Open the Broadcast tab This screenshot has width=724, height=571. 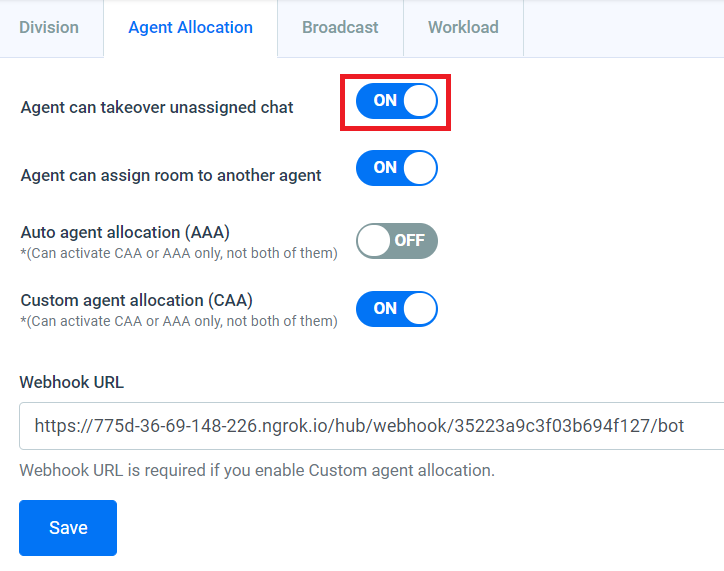click(x=340, y=28)
